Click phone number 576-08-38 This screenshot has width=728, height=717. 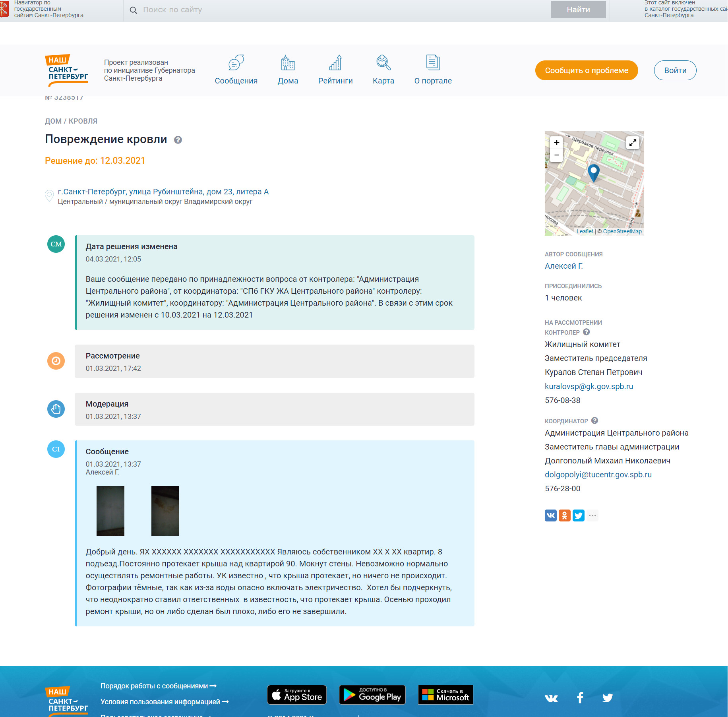point(563,400)
